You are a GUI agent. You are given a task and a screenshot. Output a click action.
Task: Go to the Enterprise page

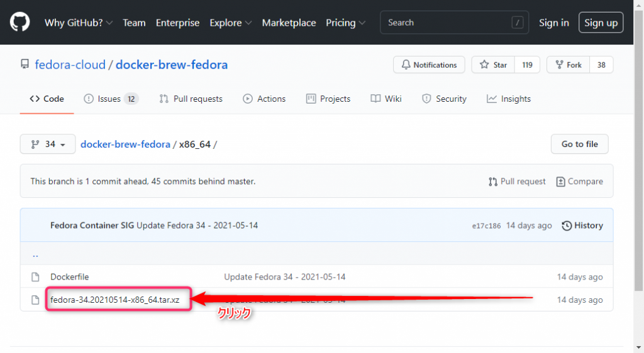[x=177, y=23]
